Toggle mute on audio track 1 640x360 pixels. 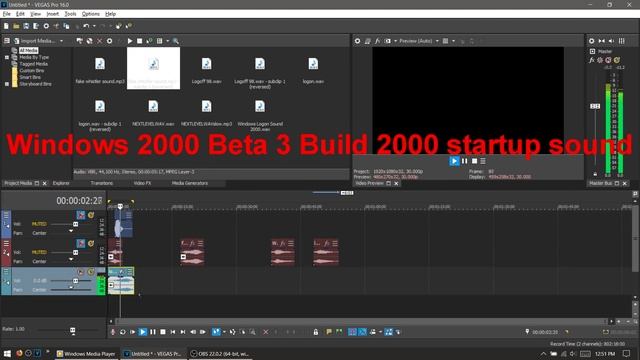pos(81,215)
